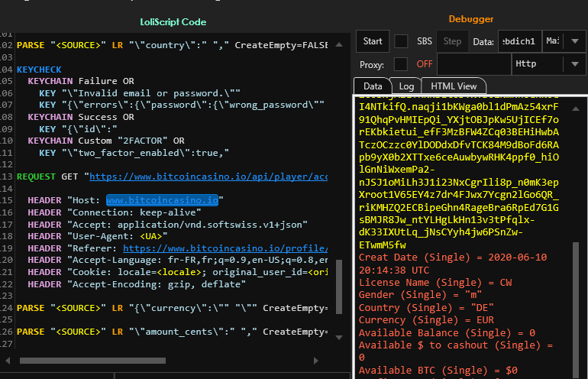This screenshot has width=588, height=379.
Task: Click the HEADER Accept-Encoding line
Action: tap(137, 284)
